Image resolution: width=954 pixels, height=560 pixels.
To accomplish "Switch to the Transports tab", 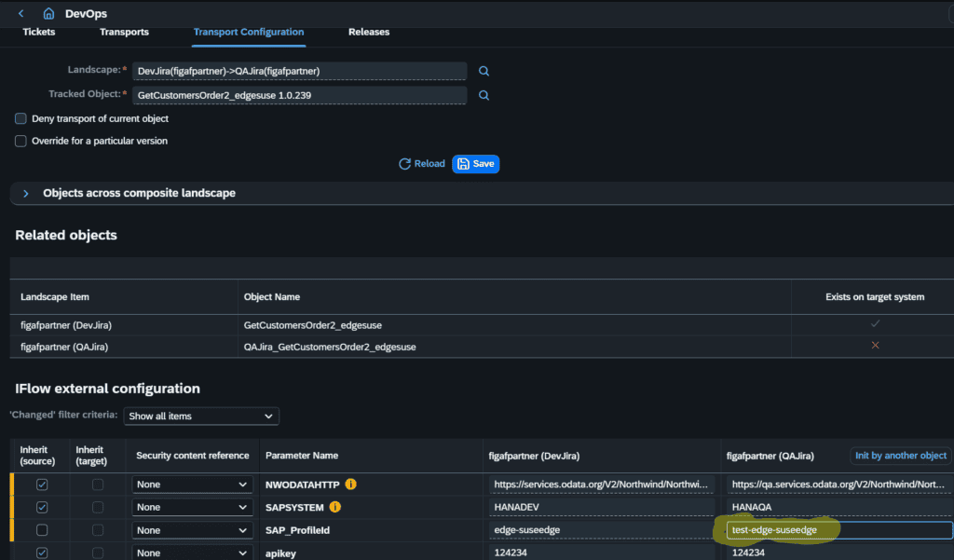I will (x=124, y=32).
